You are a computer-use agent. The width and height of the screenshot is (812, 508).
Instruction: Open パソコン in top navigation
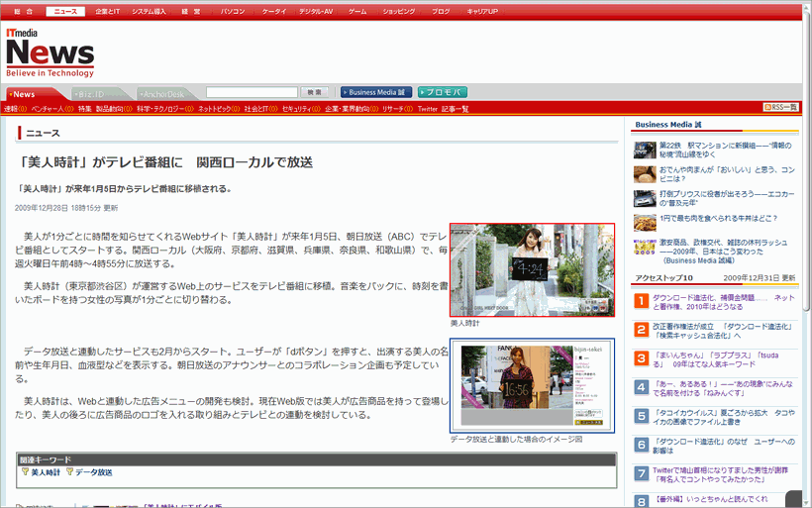233,12
